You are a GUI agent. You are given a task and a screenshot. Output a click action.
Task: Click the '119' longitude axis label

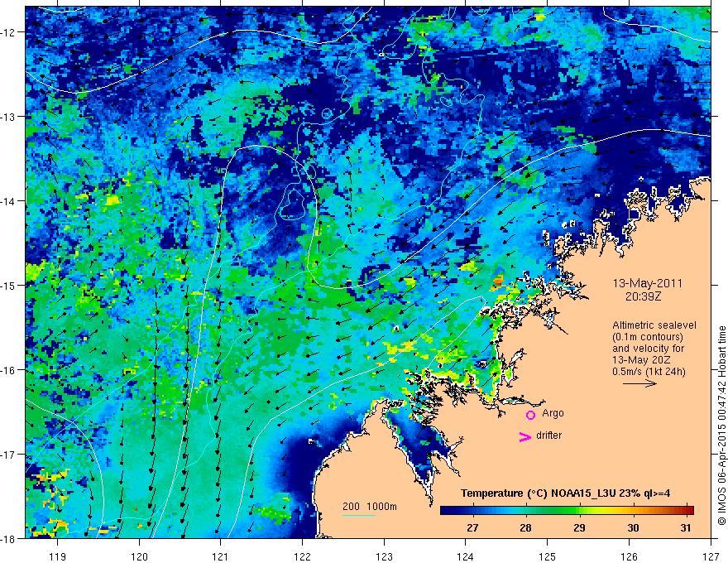(58, 556)
